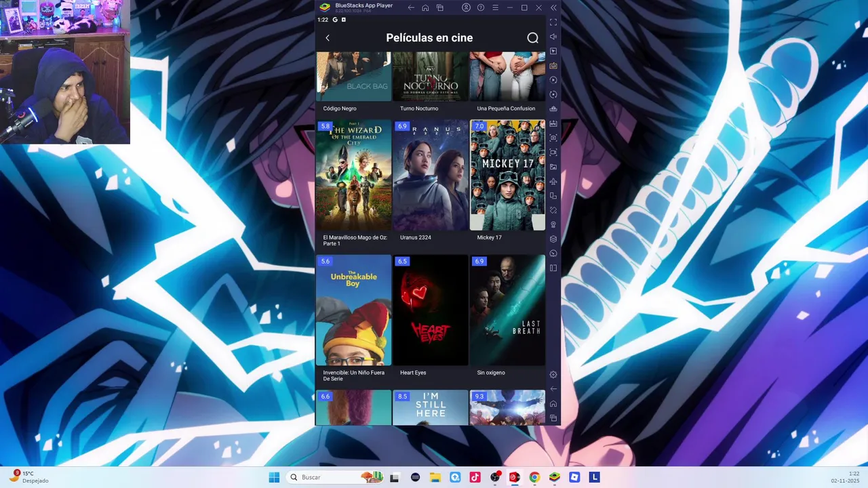Viewport: 868px width, 488px height.
Task: Open the Mickey 17 poster
Action: (x=507, y=175)
